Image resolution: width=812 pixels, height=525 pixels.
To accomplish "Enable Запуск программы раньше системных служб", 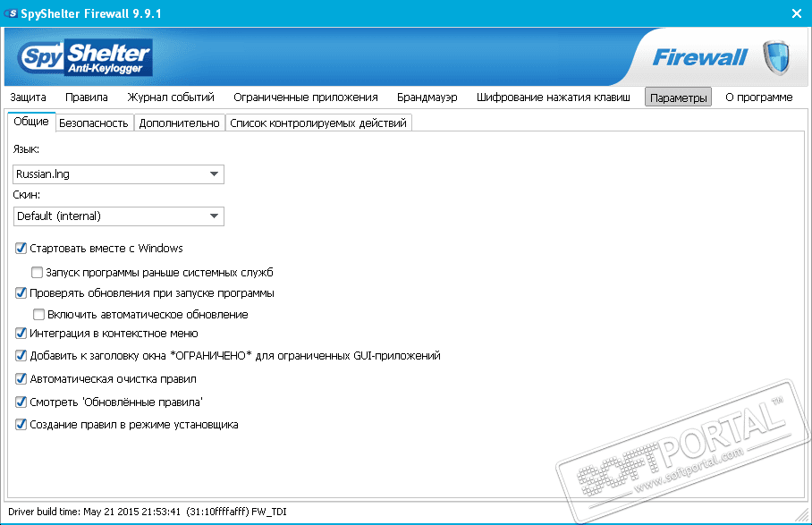I will coord(37,272).
